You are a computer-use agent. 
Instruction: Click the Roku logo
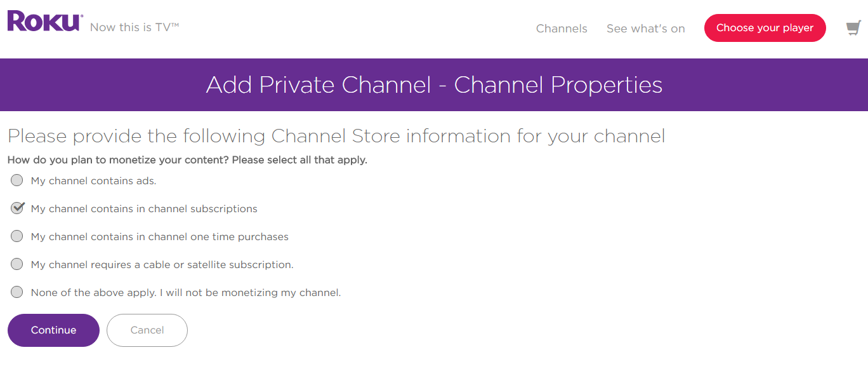click(x=44, y=22)
